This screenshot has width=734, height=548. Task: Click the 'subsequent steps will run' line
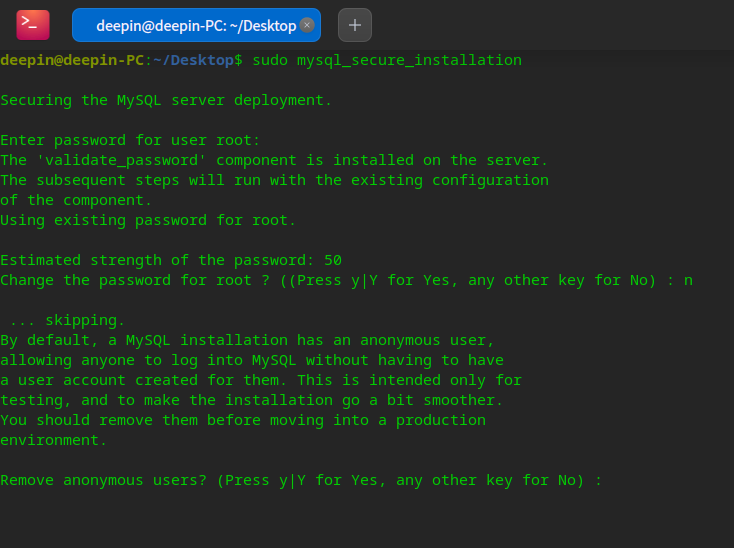point(274,180)
